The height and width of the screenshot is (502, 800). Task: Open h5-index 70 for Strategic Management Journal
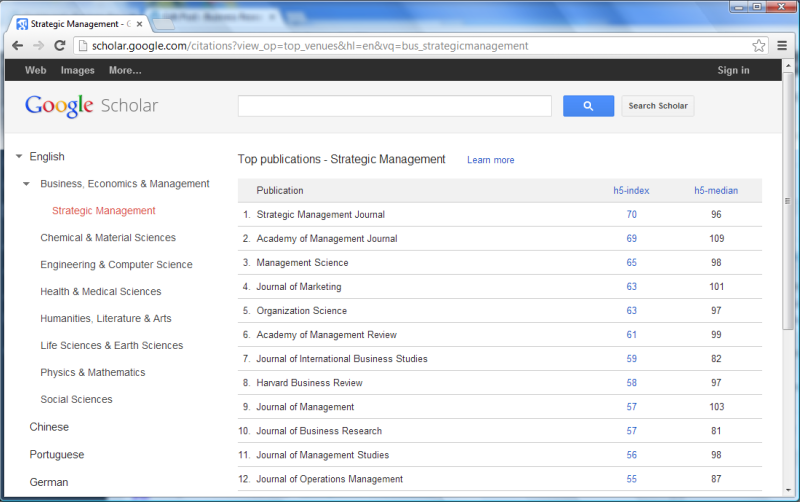click(x=632, y=215)
